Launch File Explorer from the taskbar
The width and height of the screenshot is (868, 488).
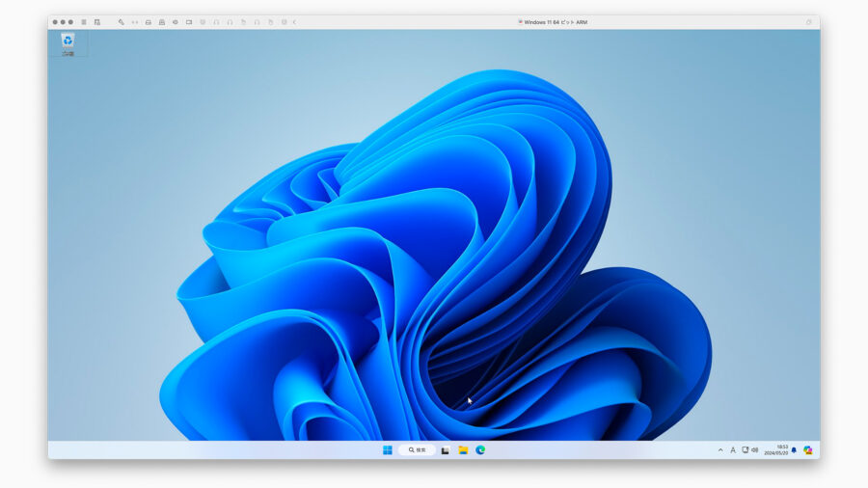coord(463,449)
